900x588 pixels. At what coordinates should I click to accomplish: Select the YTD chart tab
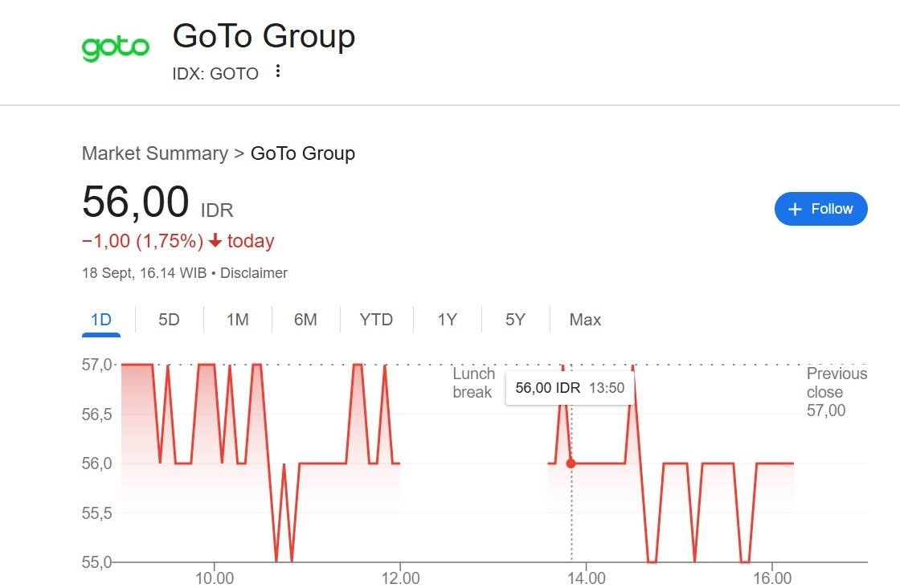click(x=376, y=320)
